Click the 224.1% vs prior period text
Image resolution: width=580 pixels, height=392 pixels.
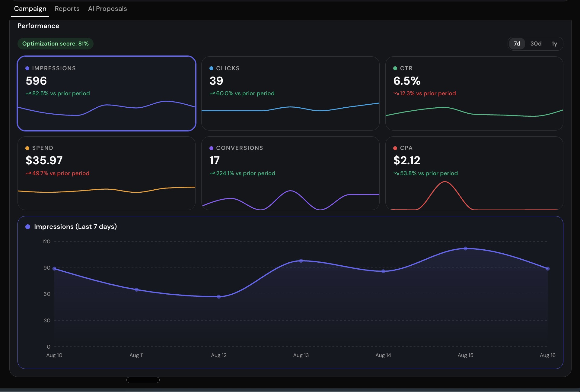(246, 173)
